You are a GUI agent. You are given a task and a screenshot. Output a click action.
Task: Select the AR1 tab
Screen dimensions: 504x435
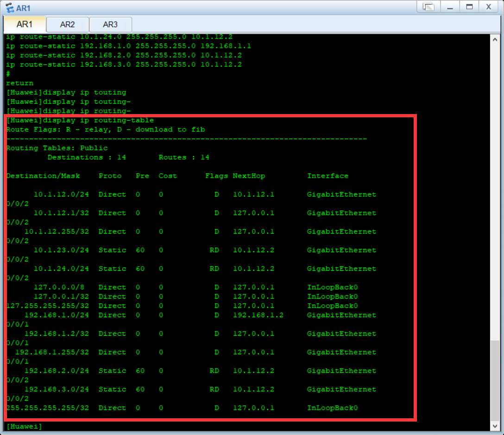coord(25,24)
